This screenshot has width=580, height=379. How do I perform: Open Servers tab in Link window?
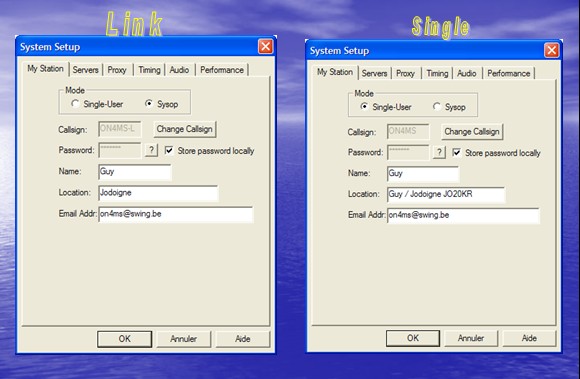click(85, 70)
